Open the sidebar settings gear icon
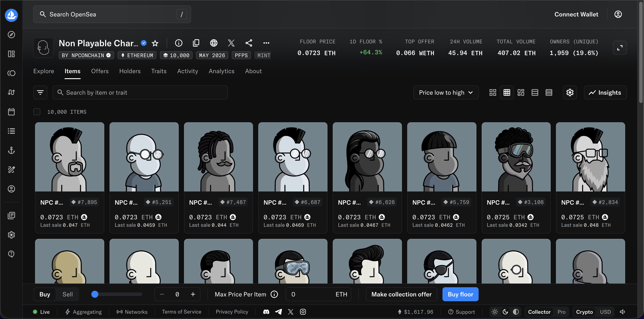The width and height of the screenshot is (644, 319). pos(11,235)
